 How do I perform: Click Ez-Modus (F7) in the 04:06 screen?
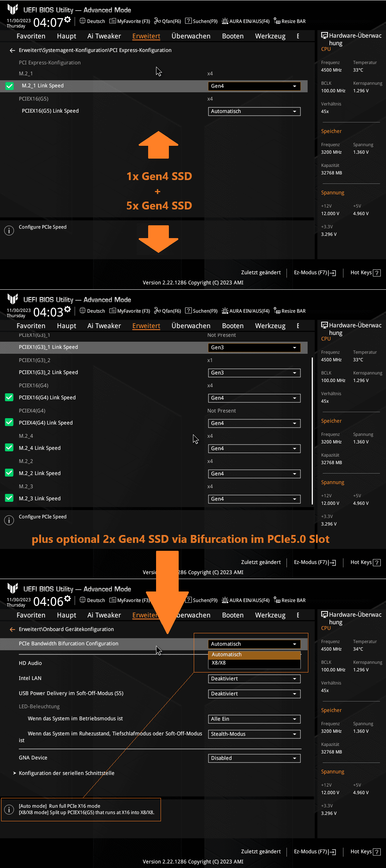coord(315,852)
